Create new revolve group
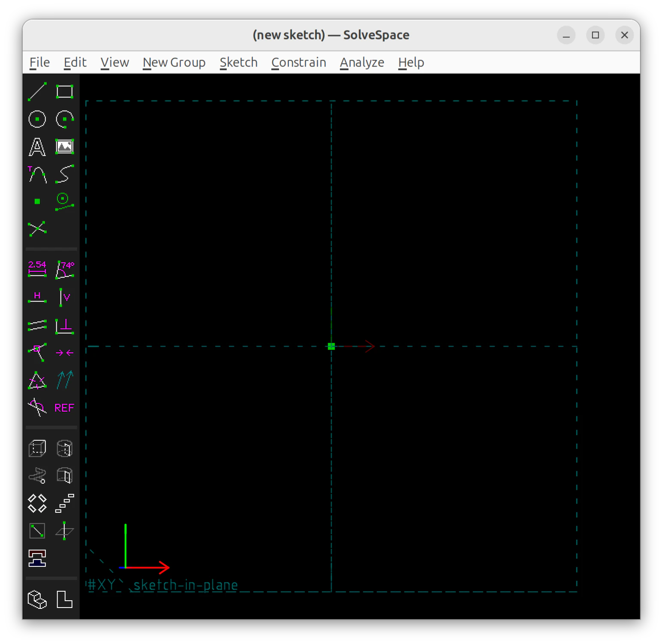 coord(65,476)
